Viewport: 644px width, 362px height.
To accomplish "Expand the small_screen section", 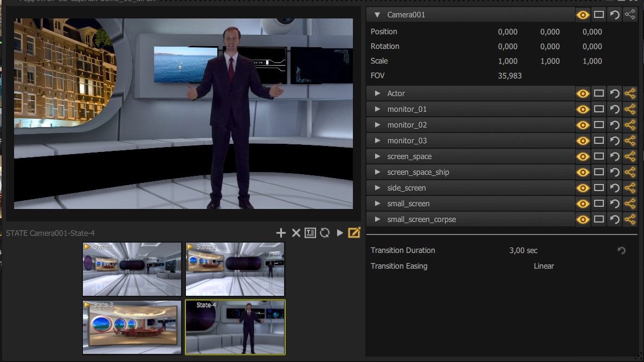I will click(x=377, y=204).
